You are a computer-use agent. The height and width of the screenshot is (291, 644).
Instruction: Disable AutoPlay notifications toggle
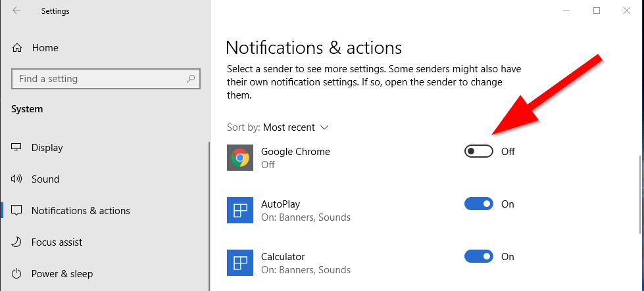coord(478,204)
